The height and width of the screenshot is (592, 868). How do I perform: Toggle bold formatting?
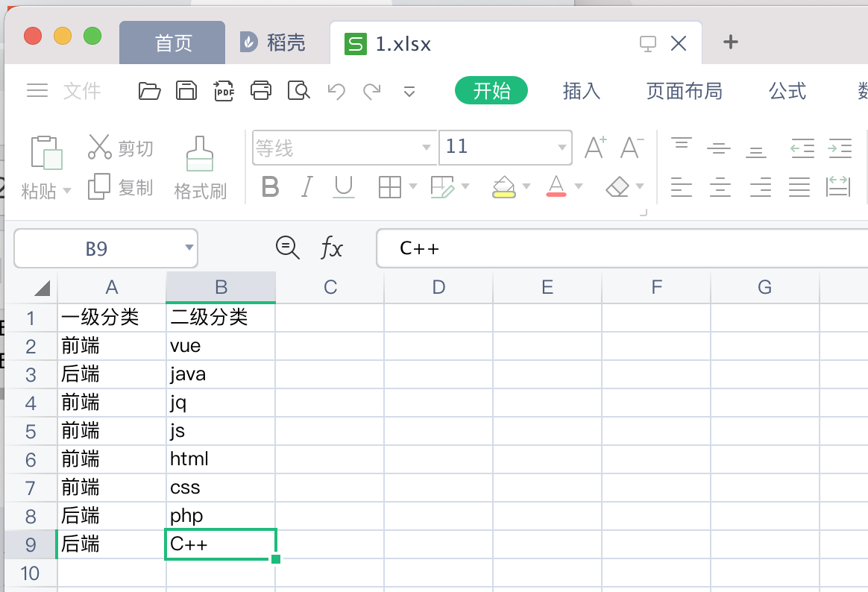pyautogui.click(x=269, y=187)
